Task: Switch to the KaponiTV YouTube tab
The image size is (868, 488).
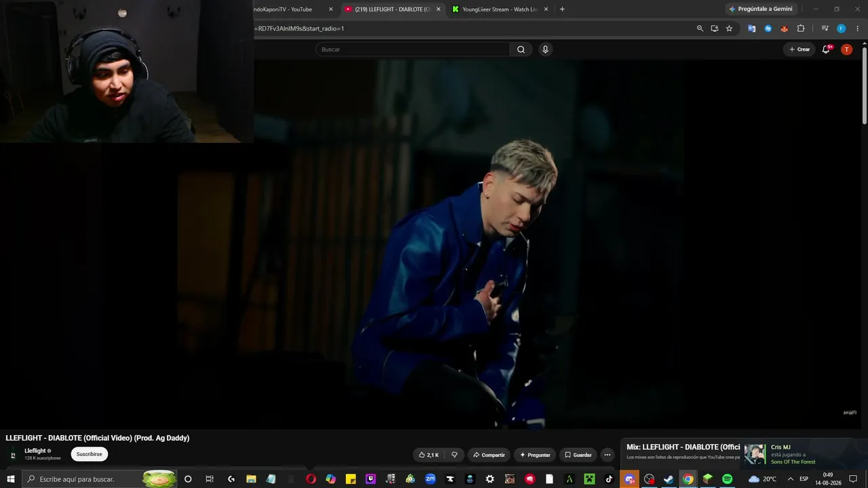Action: click(283, 9)
